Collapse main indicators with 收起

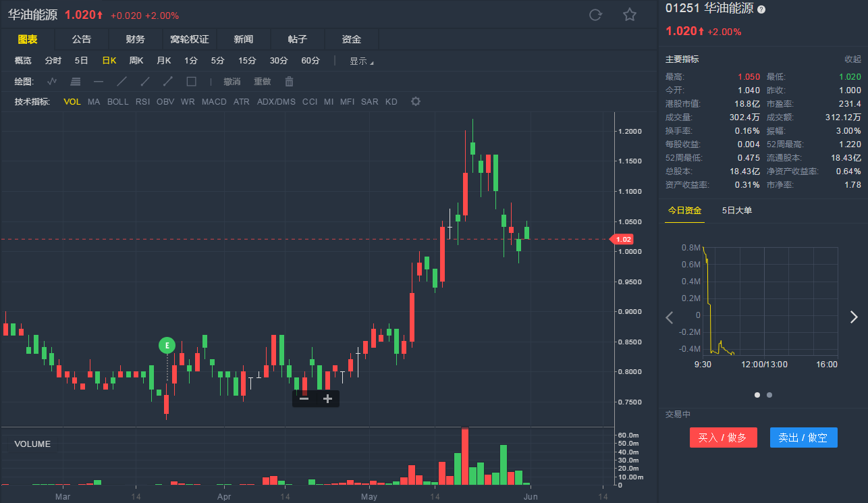[x=852, y=59]
